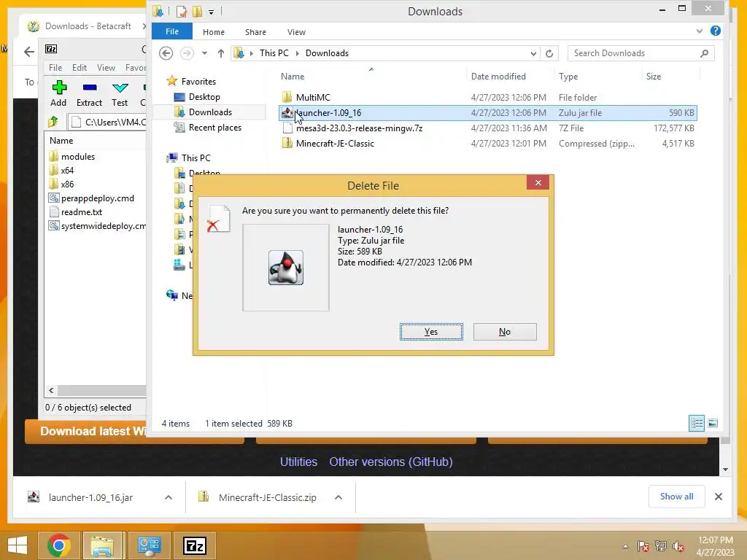Select mesa3d-23.0.3-release-mingw.7z file
The height and width of the screenshot is (560, 747).
359,128
